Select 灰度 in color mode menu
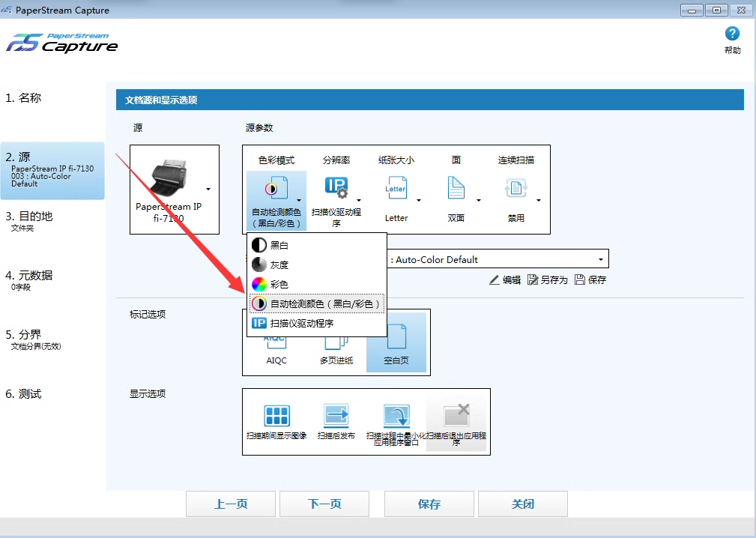This screenshot has height=538, width=756. 317,265
